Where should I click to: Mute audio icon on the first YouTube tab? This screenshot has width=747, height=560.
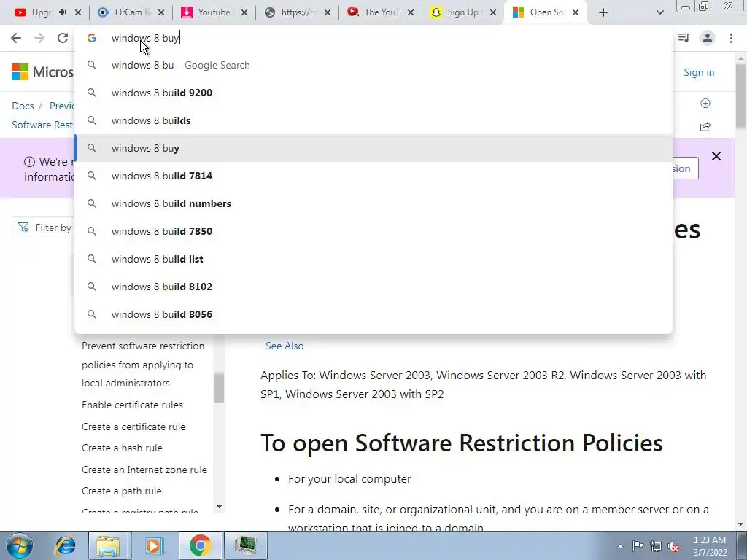point(63,12)
